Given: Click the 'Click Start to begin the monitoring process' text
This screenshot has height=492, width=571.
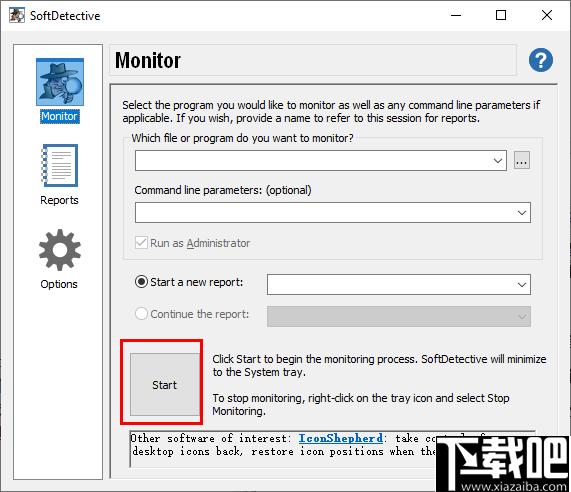Looking at the screenshot, I should pyautogui.click(x=379, y=366).
